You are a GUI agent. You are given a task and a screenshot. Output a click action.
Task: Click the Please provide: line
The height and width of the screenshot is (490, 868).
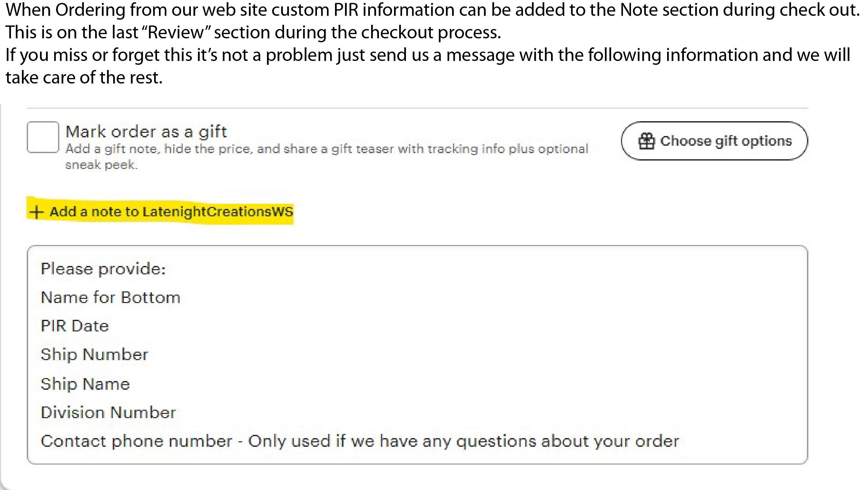[103, 269]
